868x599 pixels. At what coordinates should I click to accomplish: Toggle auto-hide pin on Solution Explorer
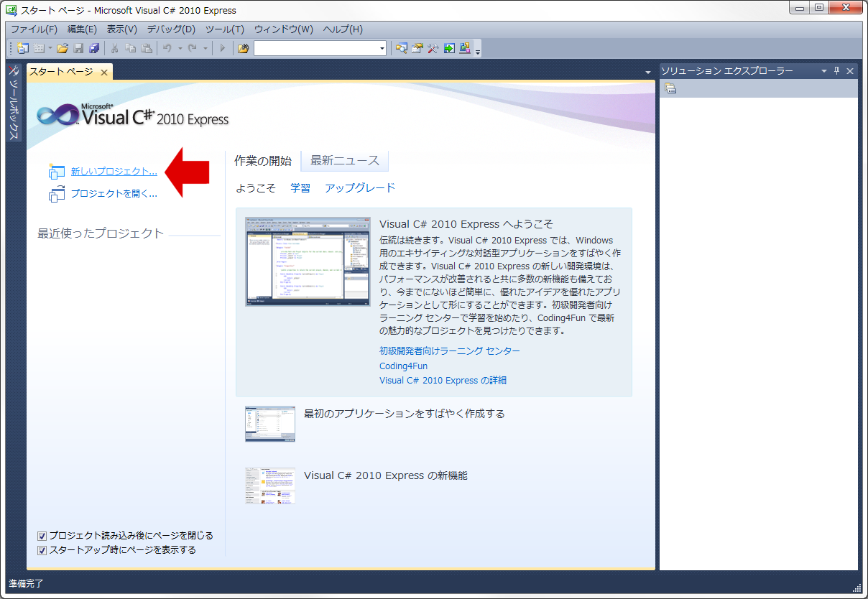coord(836,71)
